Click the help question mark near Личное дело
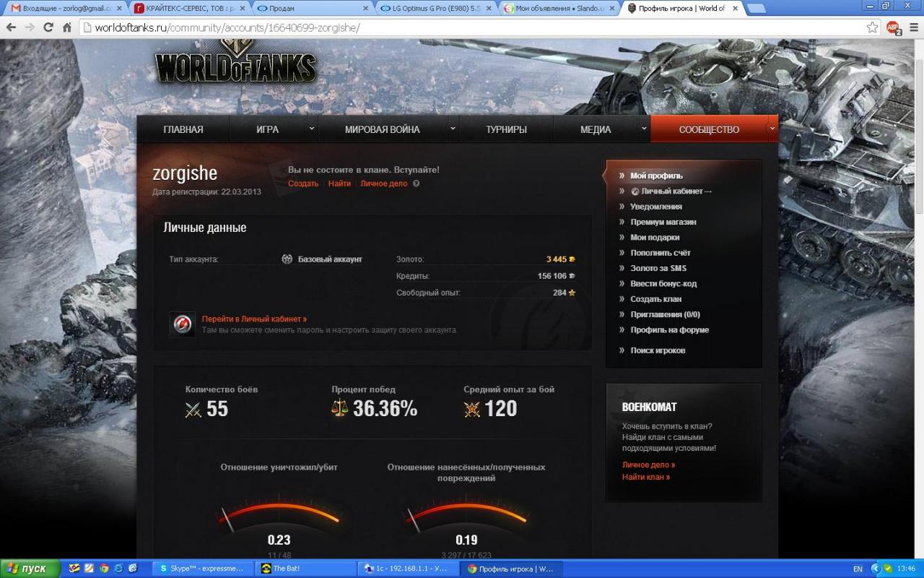Viewport: 924px width, 578px height. 416,184
